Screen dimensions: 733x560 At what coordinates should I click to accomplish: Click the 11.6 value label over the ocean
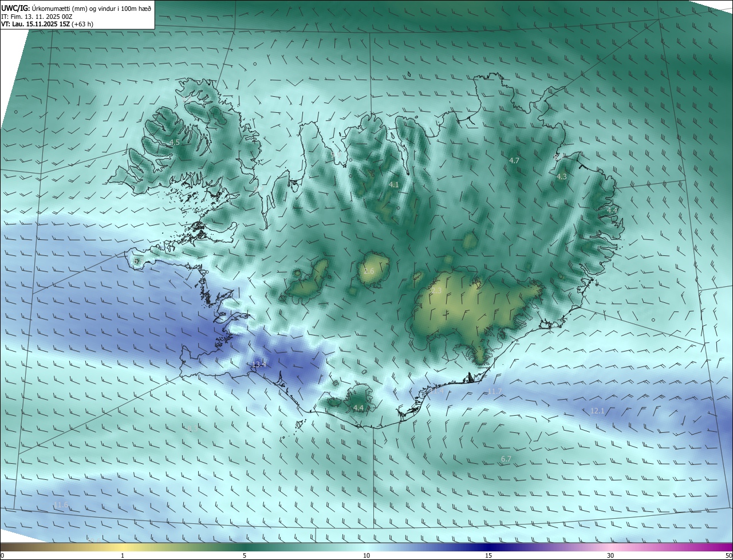point(61,504)
